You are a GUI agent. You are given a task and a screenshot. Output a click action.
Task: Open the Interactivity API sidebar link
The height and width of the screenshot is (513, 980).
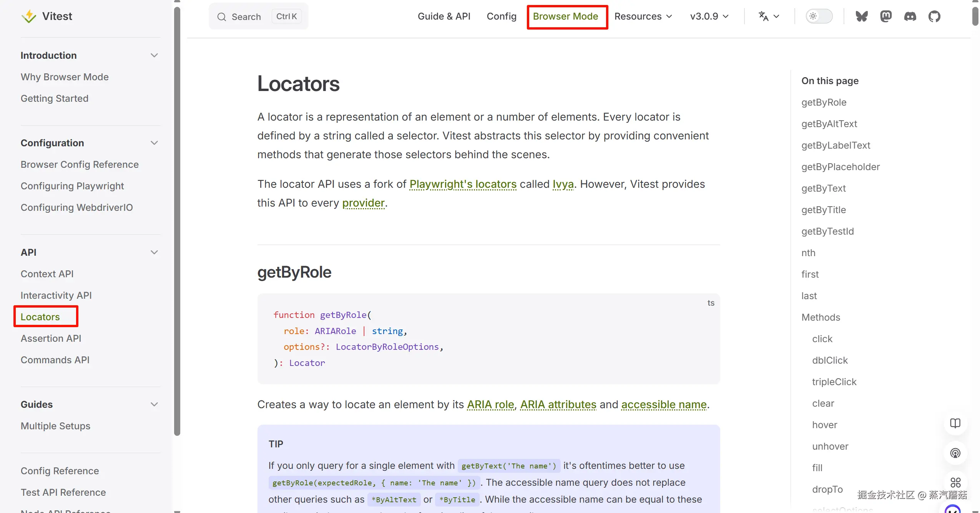[56, 295]
